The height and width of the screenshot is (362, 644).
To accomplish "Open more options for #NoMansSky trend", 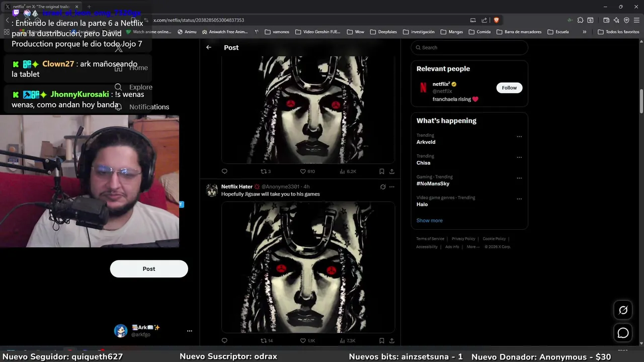I will tap(519, 178).
